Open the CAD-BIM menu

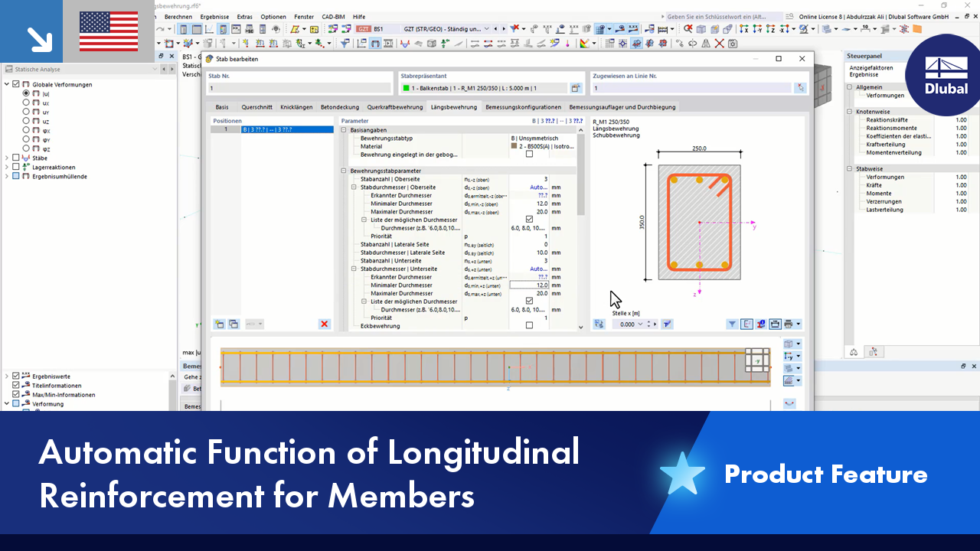point(334,16)
